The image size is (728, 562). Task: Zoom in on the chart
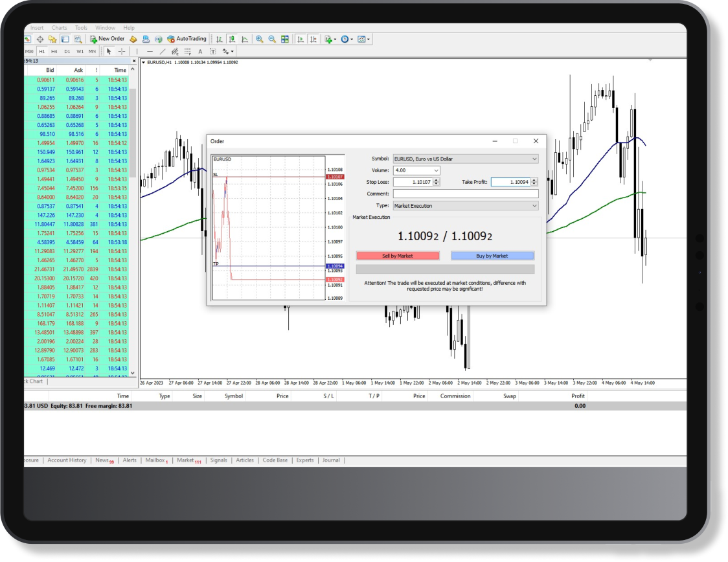[260, 39]
